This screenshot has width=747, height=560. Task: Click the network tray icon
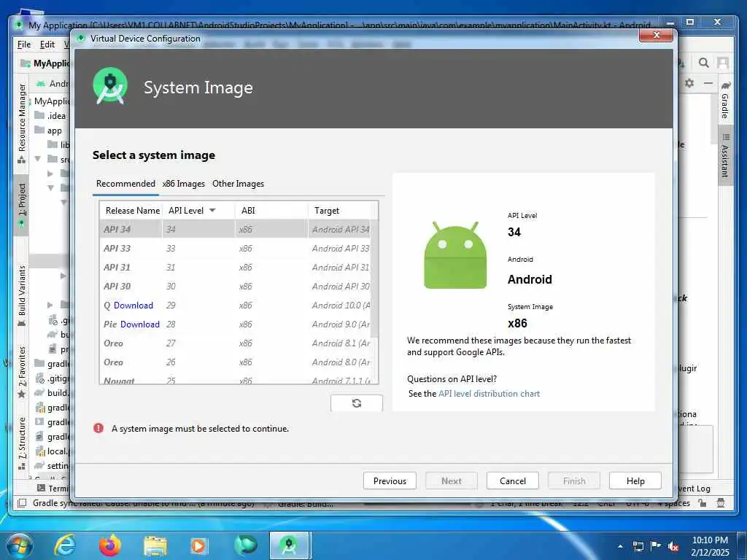coord(638,547)
